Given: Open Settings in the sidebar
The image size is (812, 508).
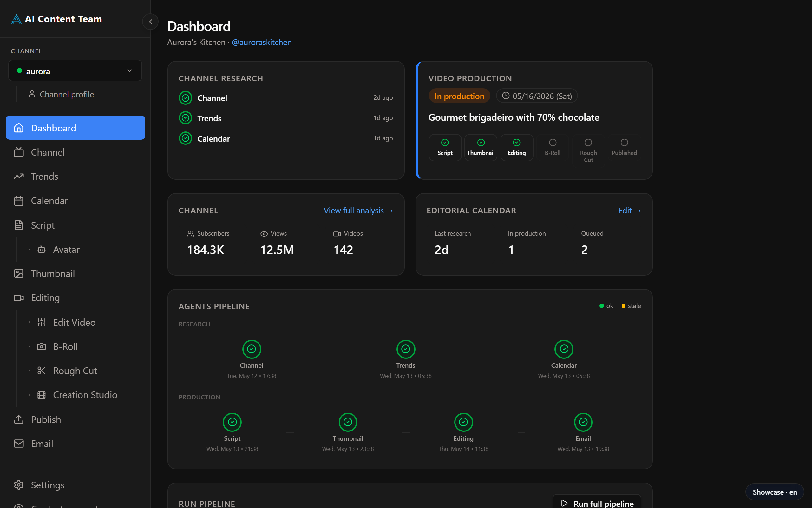Looking at the screenshot, I should tap(75, 485).
